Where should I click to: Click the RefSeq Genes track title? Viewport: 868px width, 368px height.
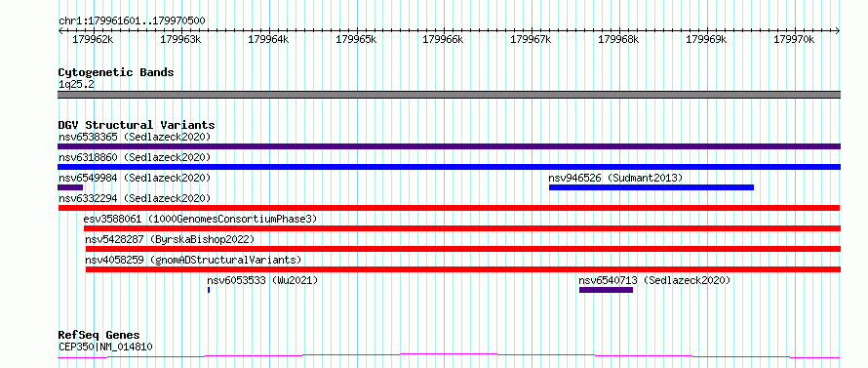click(x=99, y=336)
